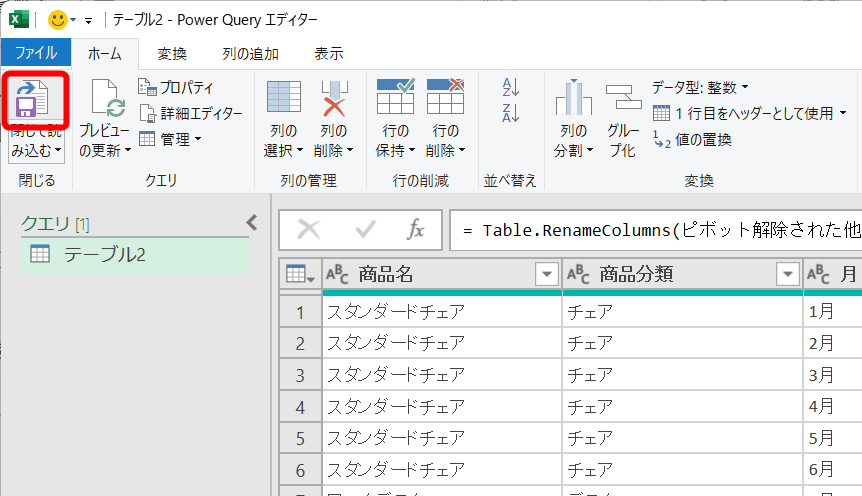
Task: Click the 行の保持 (Keep Rows) icon
Action: click(x=395, y=96)
